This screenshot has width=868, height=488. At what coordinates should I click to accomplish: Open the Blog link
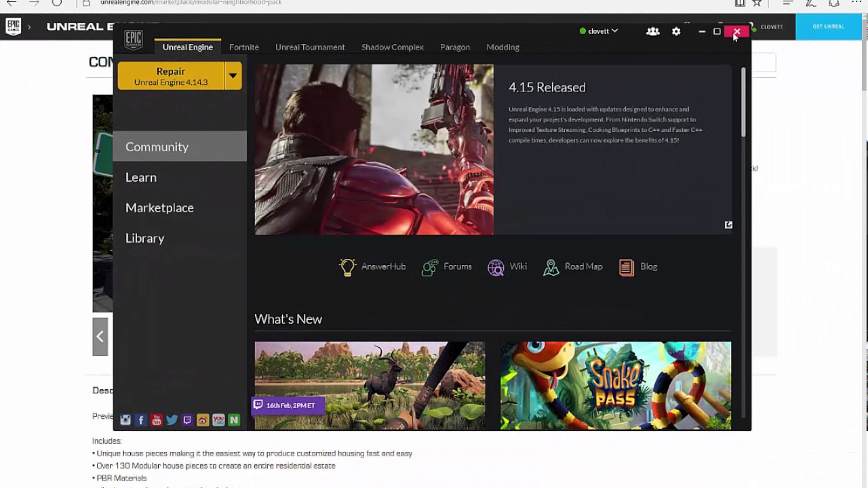tap(649, 266)
